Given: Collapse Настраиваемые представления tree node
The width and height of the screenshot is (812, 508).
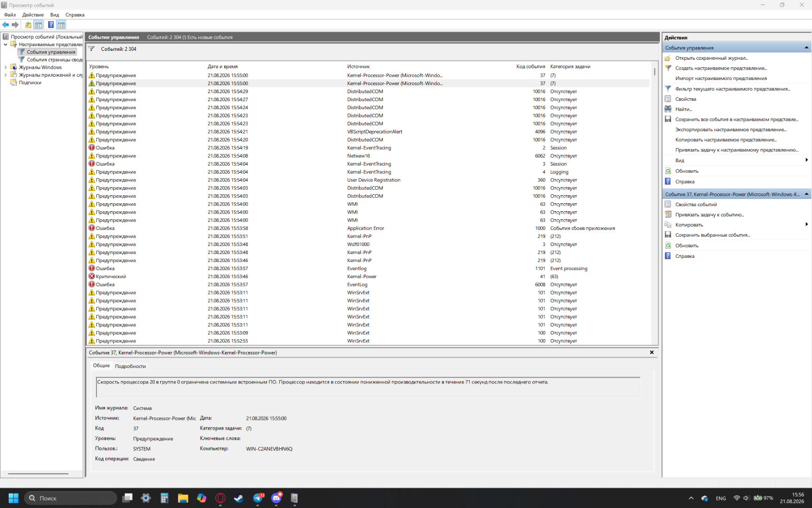Looking at the screenshot, I should (x=6, y=44).
